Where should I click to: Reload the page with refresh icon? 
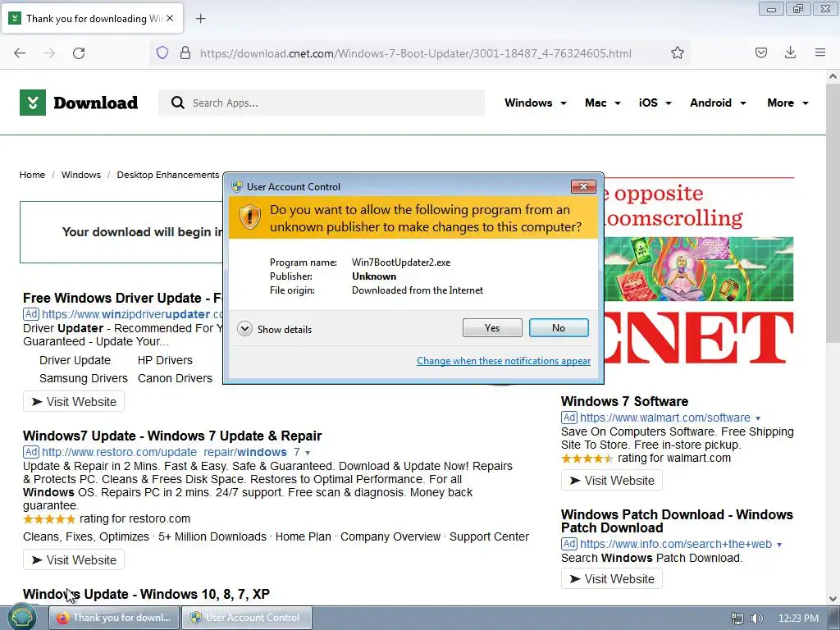(x=79, y=53)
